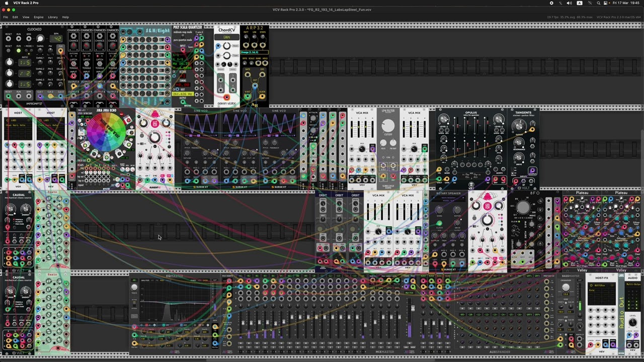Image resolution: width=644 pixels, height=362 pixels.
Task: Click the macOS volume icon in menu bar
Action: pyautogui.click(x=569, y=3)
